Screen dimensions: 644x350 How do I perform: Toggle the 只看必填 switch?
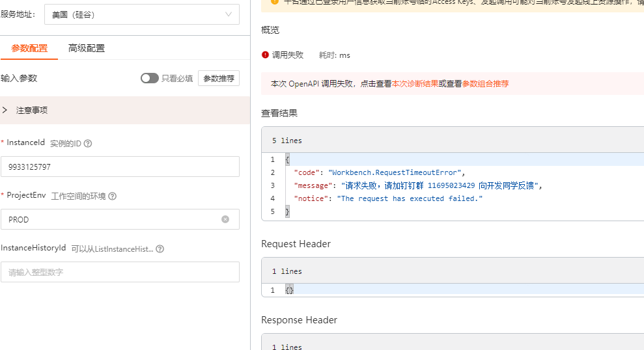click(x=150, y=78)
